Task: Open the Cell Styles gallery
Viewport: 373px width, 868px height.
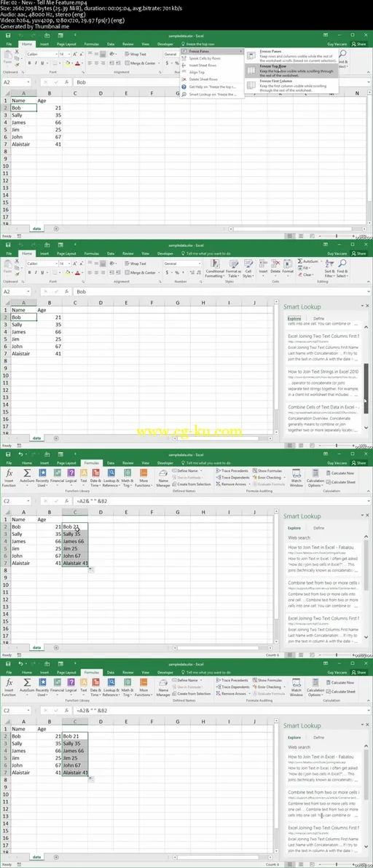Action: [248, 267]
